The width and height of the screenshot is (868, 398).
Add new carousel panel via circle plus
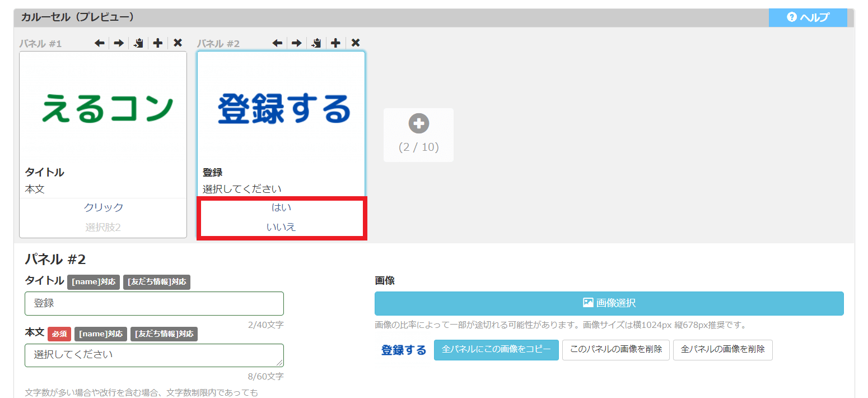tap(418, 124)
